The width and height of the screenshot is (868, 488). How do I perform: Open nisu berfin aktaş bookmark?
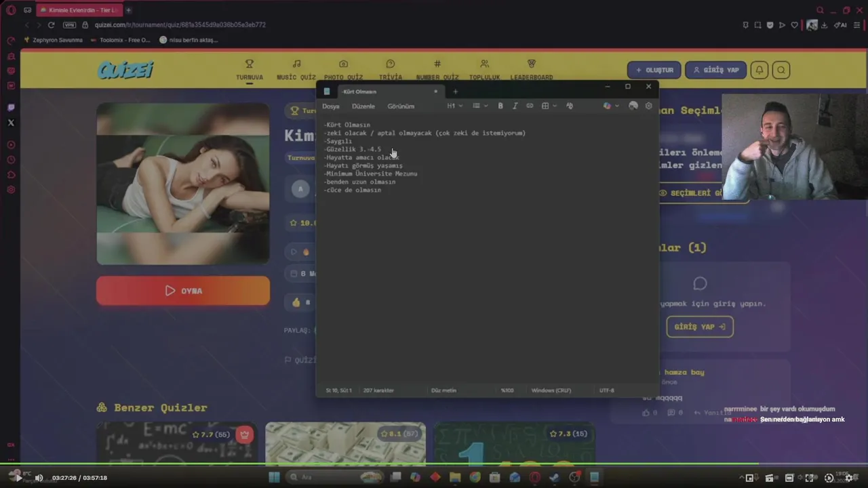[189, 40]
